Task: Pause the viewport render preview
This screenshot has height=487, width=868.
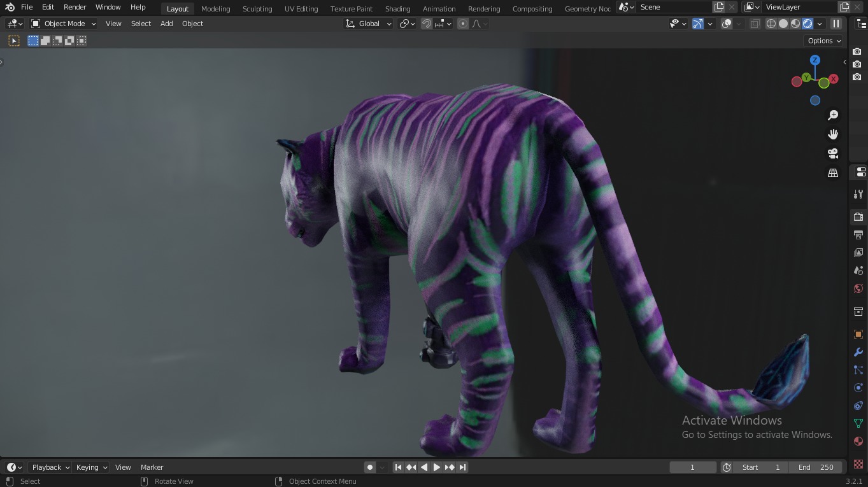Action: (x=836, y=24)
